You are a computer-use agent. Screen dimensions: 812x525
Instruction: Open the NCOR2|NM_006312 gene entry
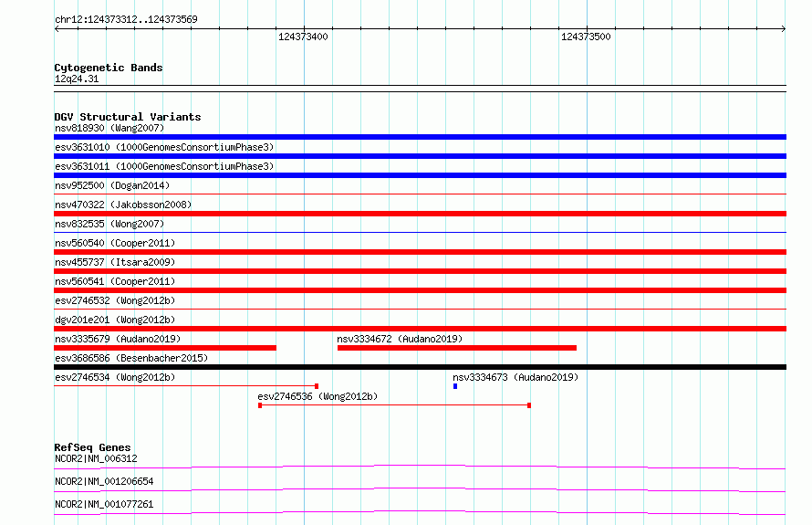tap(96, 458)
